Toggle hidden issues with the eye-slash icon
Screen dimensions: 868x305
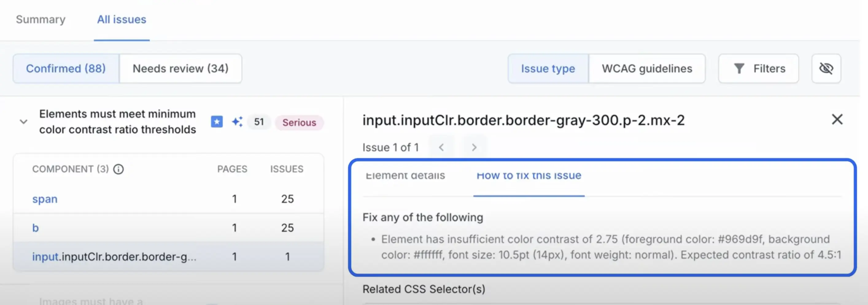click(x=826, y=69)
